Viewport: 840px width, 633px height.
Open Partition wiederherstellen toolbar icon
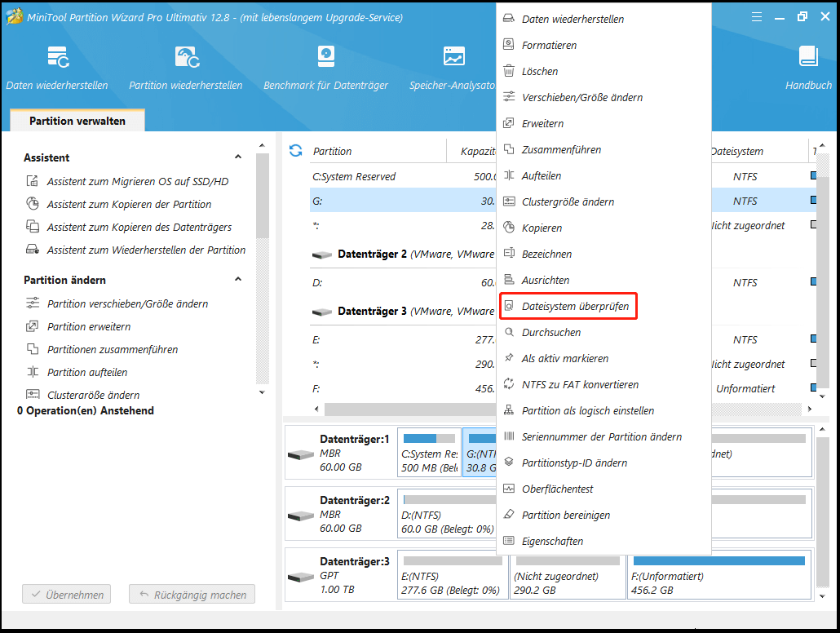pyautogui.click(x=187, y=57)
